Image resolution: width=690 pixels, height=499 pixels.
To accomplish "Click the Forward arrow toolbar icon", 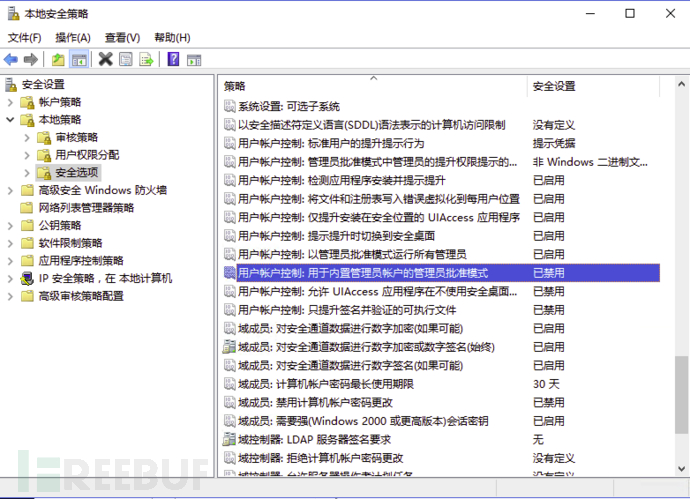I will click(31, 59).
